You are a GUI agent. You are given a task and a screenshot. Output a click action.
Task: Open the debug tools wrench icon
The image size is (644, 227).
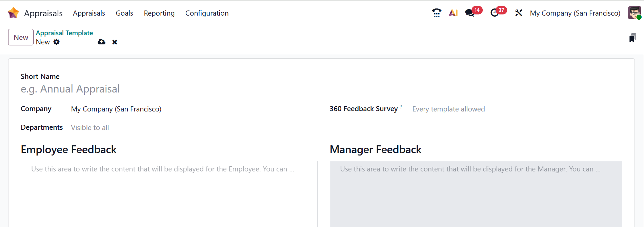click(519, 13)
